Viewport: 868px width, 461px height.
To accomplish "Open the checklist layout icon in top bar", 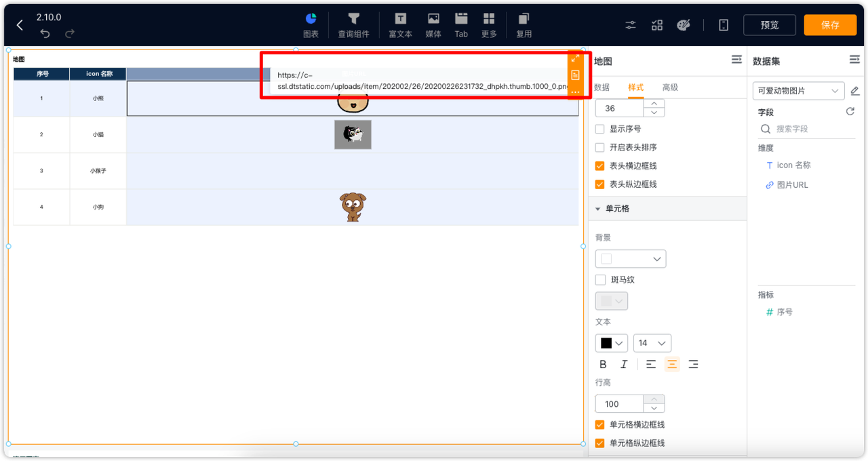I will tap(657, 25).
